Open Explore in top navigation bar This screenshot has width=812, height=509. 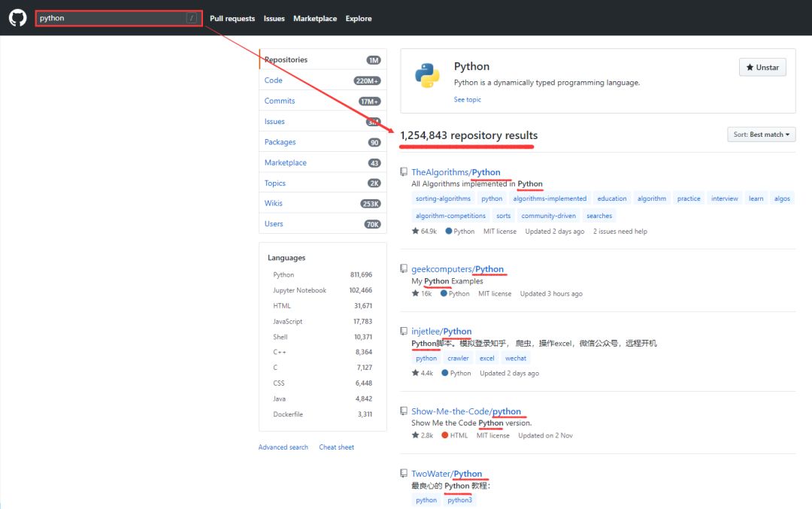click(x=359, y=19)
